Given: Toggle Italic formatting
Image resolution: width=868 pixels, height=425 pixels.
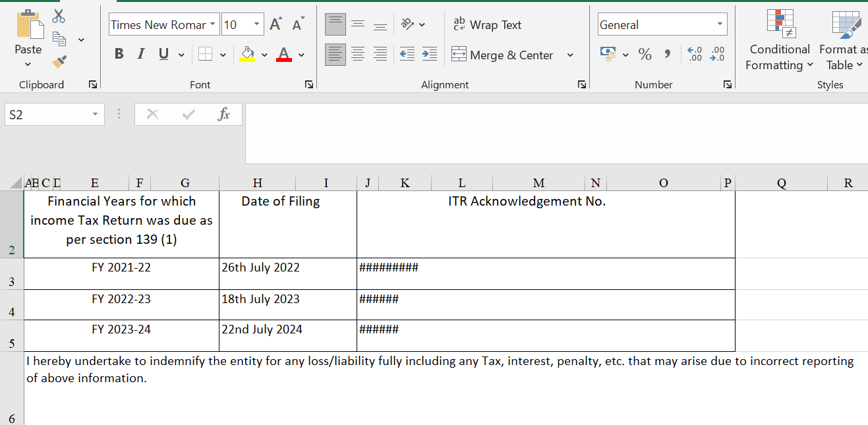Looking at the screenshot, I should coord(140,54).
